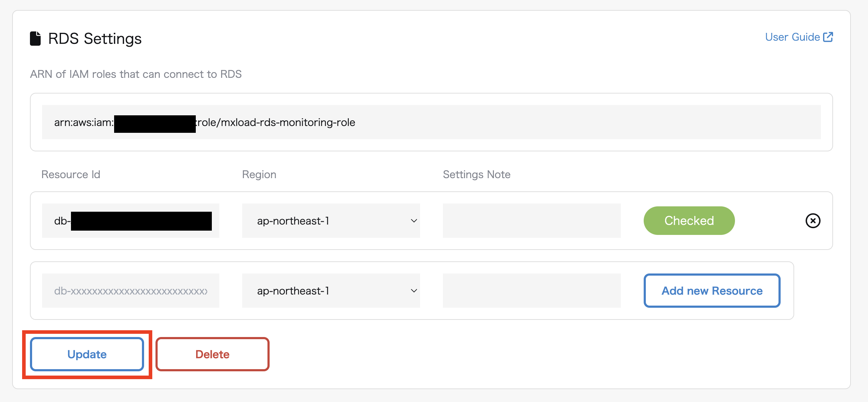Click the Settings Note column label
This screenshot has width=868, height=402.
coord(476,174)
